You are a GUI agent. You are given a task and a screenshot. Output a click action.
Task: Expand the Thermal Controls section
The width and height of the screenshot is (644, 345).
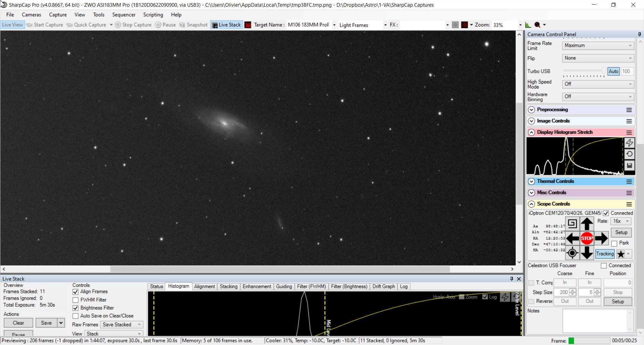[531, 181]
